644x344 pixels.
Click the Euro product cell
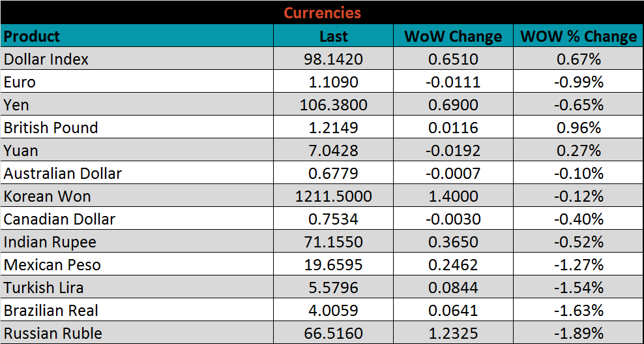(20, 82)
